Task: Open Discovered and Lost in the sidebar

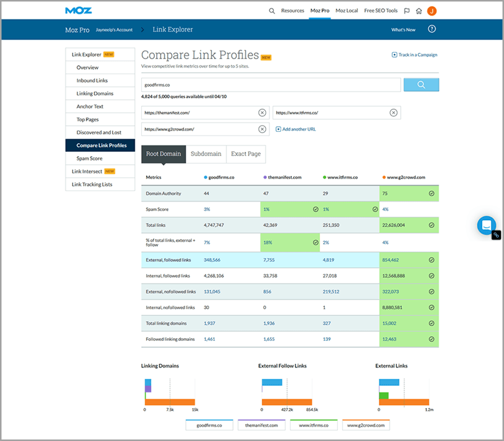Action: pos(100,132)
